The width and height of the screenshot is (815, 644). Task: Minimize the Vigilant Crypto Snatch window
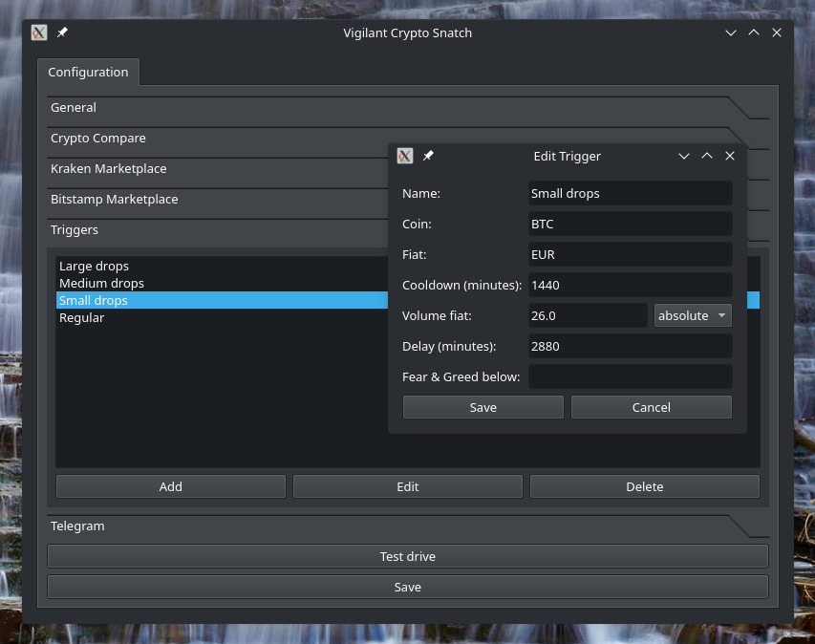click(731, 32)
